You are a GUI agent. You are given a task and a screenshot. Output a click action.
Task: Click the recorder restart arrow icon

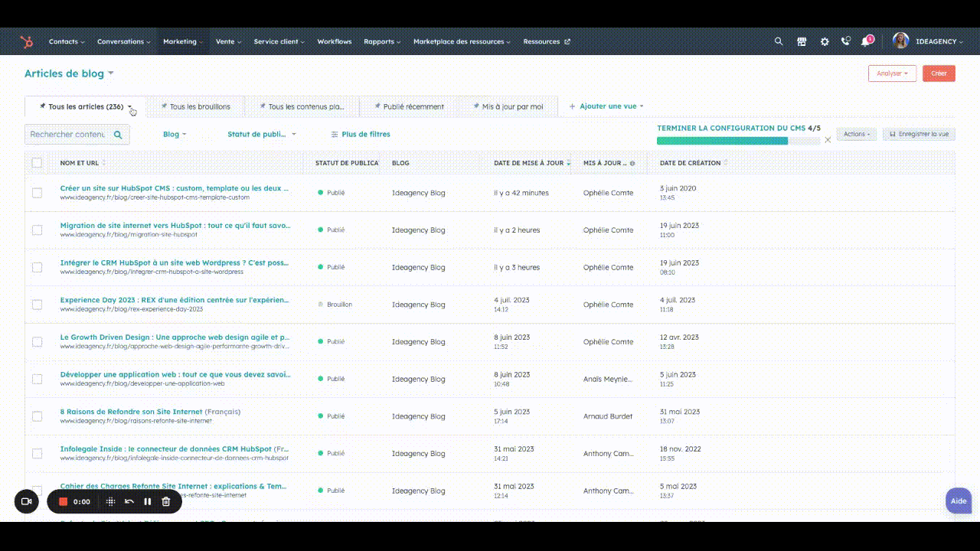click(x=129, y=501)
